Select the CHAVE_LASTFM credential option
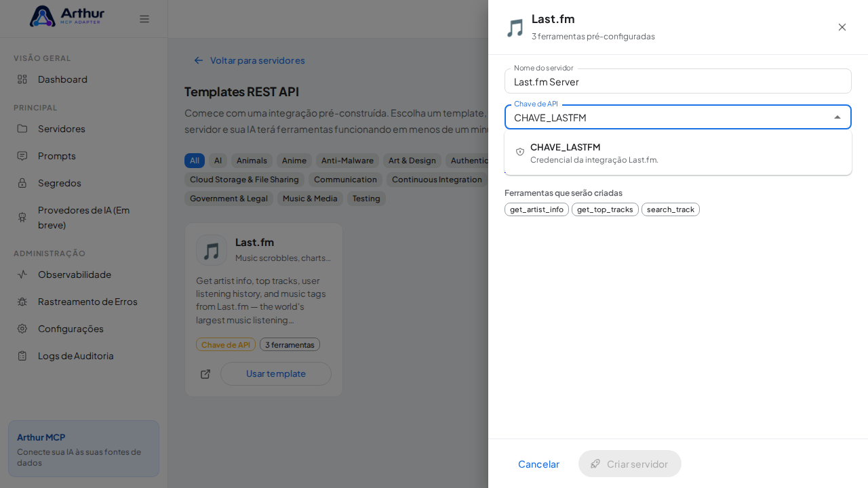The image size is (868, 488). [x=678, y=152]
